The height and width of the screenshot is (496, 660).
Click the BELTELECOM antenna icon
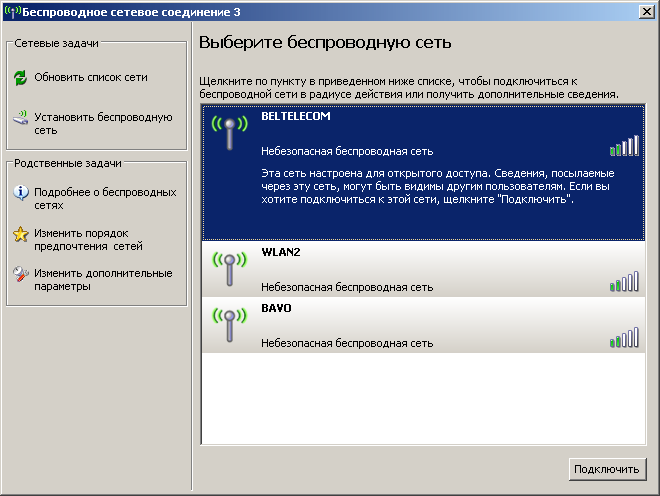pyautogui.click(x=229, y=133)
